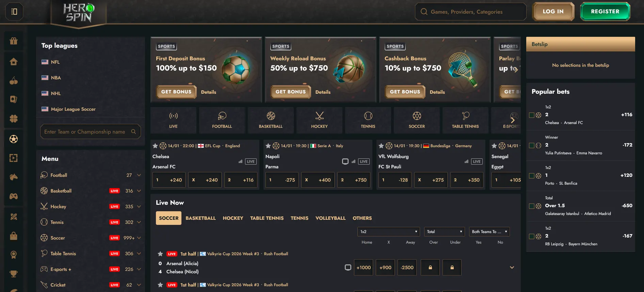Expand Arsenal (Alicia) match details arrow
This screenshot has width=644, height=292.
[512, 267]
